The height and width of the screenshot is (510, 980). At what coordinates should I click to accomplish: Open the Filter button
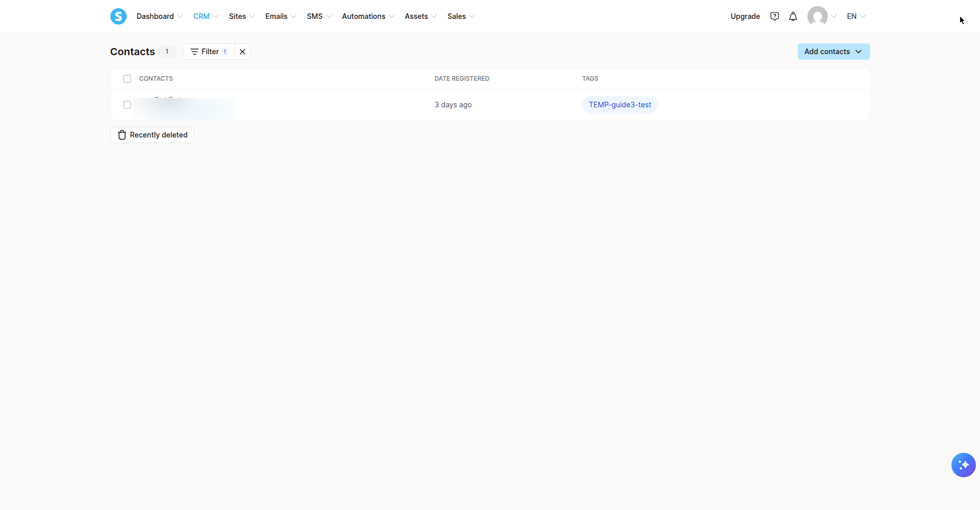point(209,52)
